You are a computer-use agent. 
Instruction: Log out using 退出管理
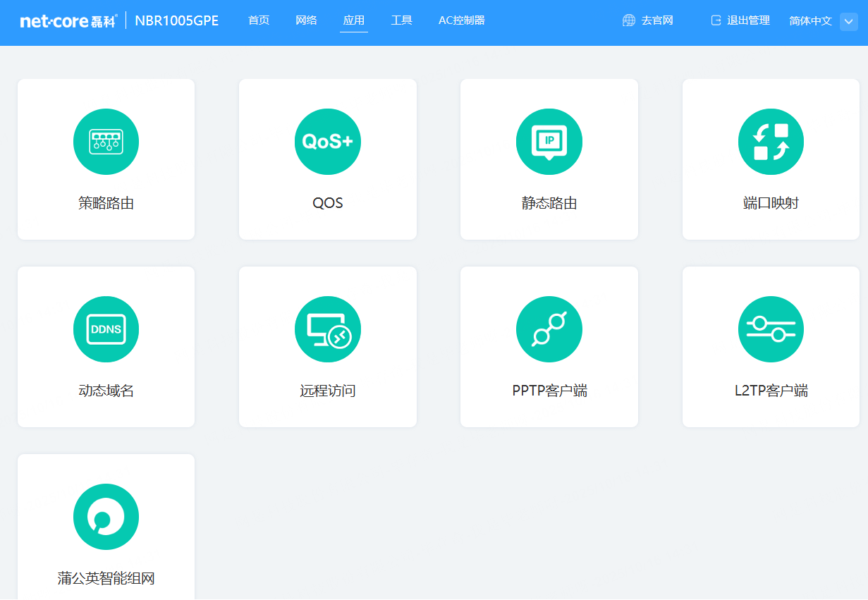click(749, 20)
